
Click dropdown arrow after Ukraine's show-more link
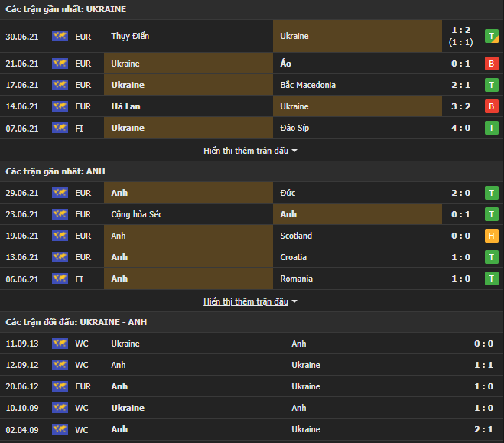[294, 151]
